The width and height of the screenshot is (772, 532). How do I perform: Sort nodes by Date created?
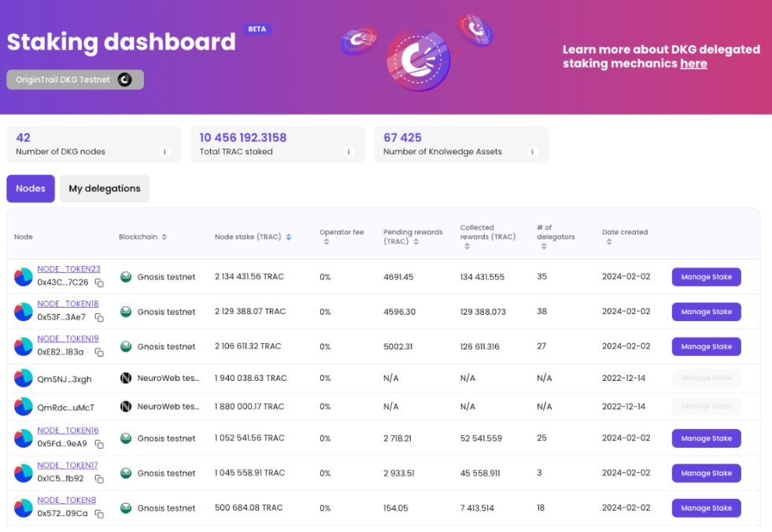[609, 242]
